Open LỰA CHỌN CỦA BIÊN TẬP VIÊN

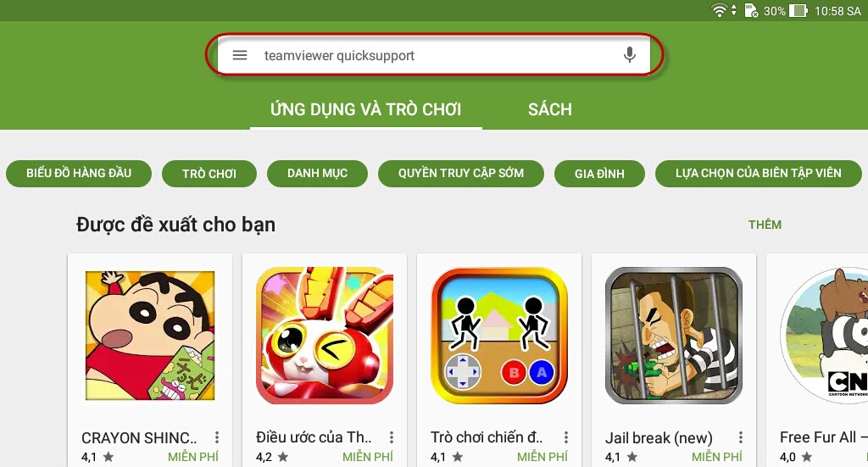click(759, 173)
